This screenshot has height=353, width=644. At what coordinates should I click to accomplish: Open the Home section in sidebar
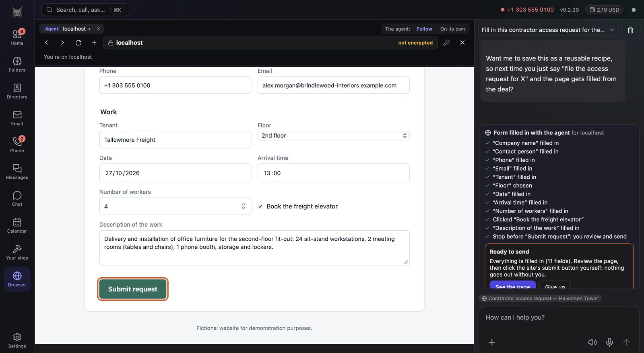point(17,37)
